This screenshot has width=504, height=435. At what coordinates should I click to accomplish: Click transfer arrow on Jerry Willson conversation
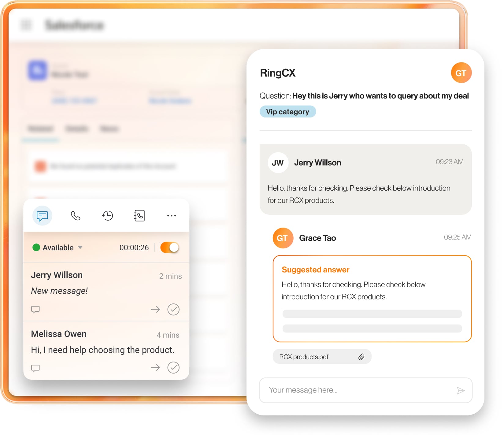pyautogui.click(x=155, y=309)
